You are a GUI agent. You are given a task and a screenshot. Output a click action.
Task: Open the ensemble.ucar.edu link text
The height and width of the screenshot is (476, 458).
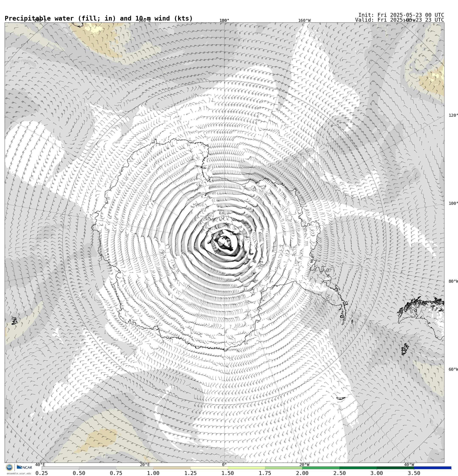[x=19, y=473]
